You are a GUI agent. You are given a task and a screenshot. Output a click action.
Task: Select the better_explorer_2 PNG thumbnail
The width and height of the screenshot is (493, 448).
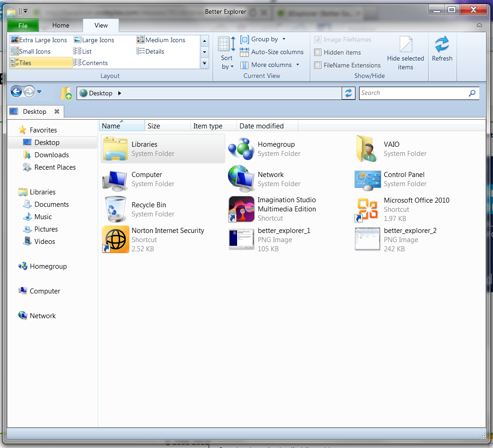pos(367,239)
